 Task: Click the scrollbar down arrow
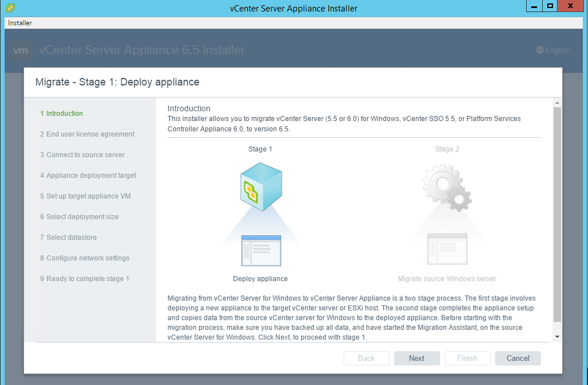[557, 337]
